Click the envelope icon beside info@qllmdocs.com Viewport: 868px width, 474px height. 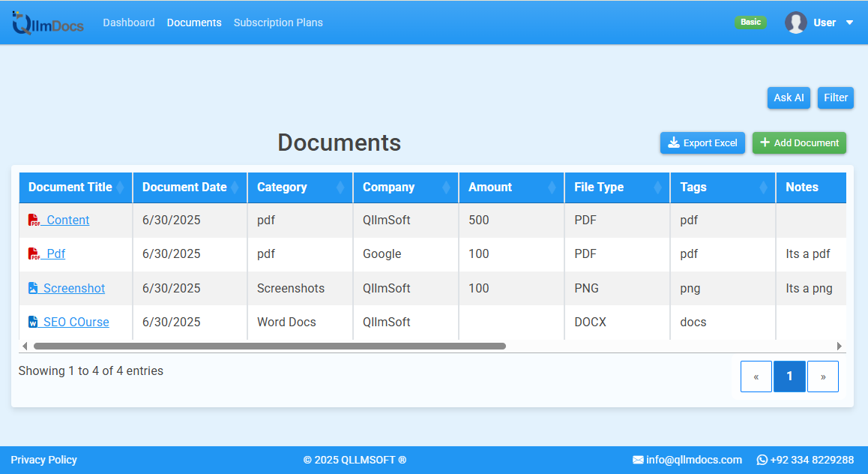pyautogui.click(x=638, y=460)
